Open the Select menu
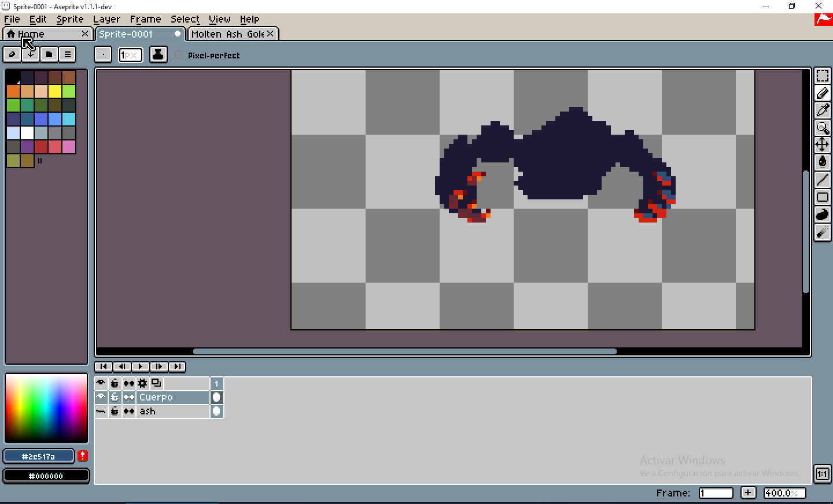 (x=185, y=19)
